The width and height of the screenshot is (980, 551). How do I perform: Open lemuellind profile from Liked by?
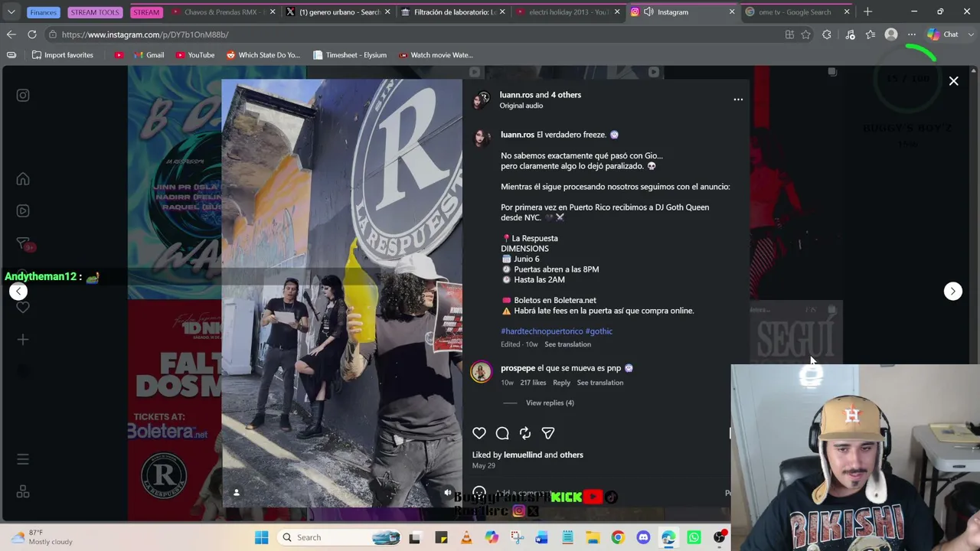[x=523, y=455]
